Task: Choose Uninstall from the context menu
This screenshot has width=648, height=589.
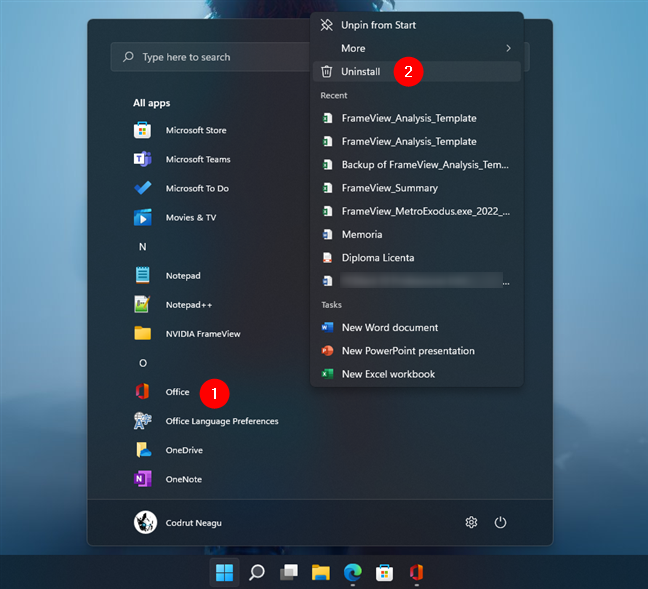Action: click(417, 72)
